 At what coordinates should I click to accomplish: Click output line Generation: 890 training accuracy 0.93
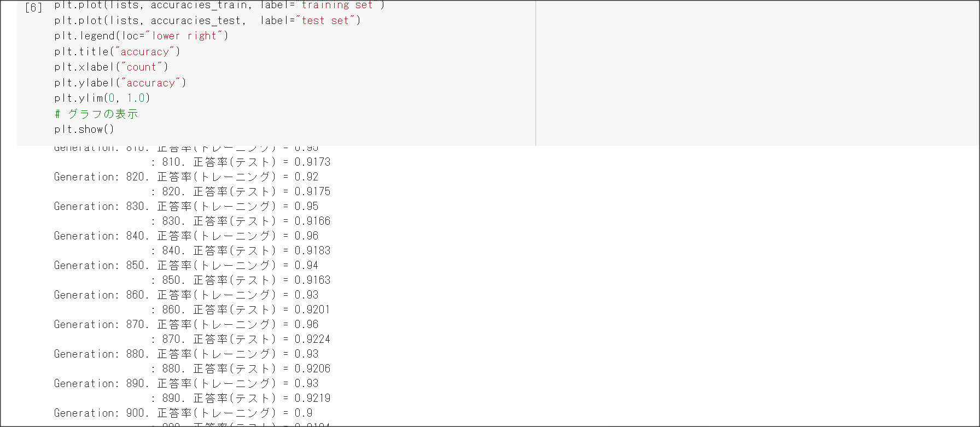coord(186,384)
